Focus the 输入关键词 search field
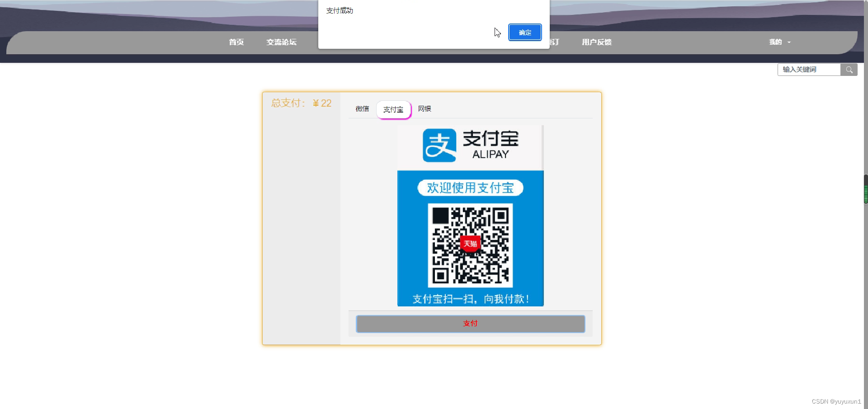Image resolution: width=868 pixels, height=409 pixels. 809,70
